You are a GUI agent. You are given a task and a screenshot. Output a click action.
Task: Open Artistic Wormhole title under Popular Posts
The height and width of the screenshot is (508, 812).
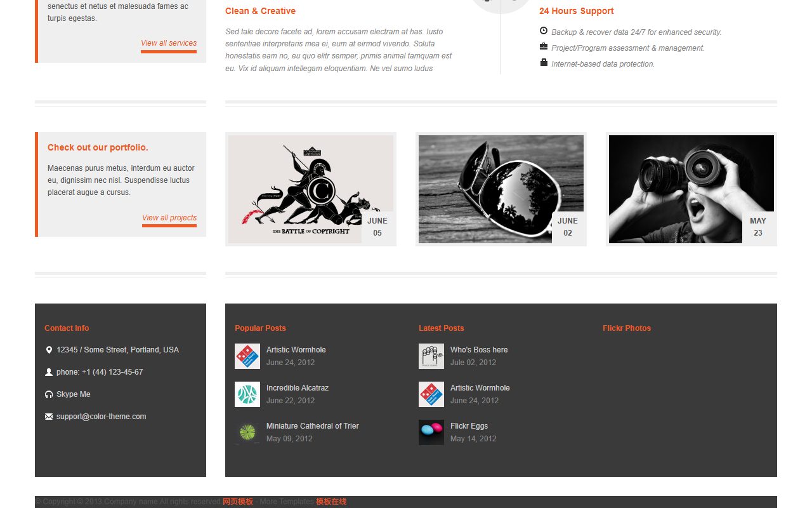click(x=296, y=350)
